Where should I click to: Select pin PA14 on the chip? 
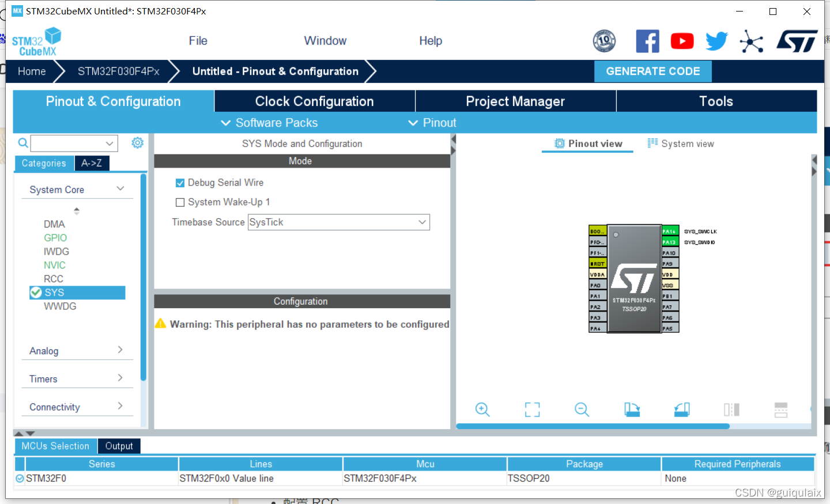click(670, 231)
